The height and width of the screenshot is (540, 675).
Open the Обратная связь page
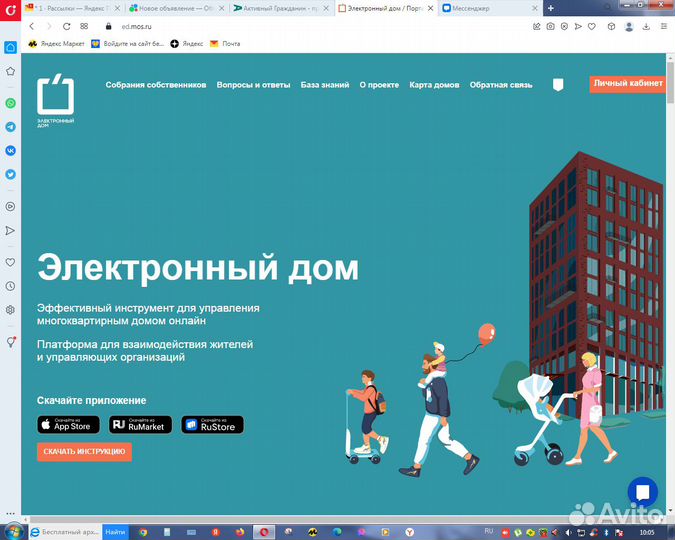(501, 85)
